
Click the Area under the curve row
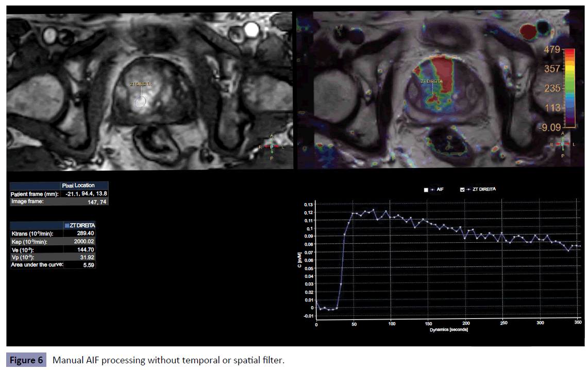pos(52,265)
